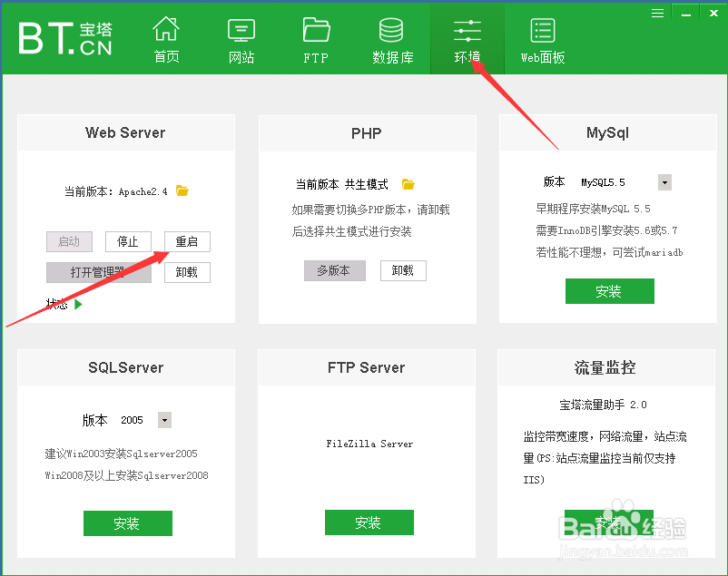Click the MySql card heading
Screen dimensions: 728x576
click(x=607, y=132)
